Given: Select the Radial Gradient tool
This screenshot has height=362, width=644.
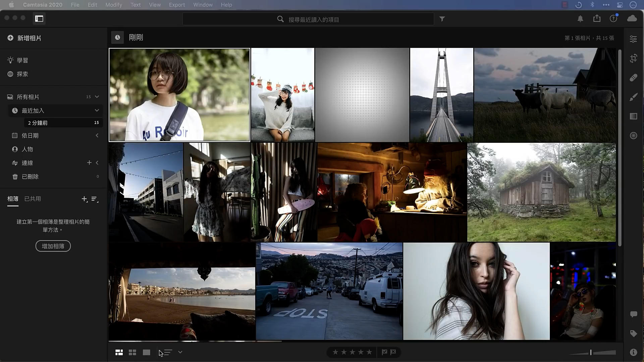Looking at the screenshot, I should coord(634,135).
